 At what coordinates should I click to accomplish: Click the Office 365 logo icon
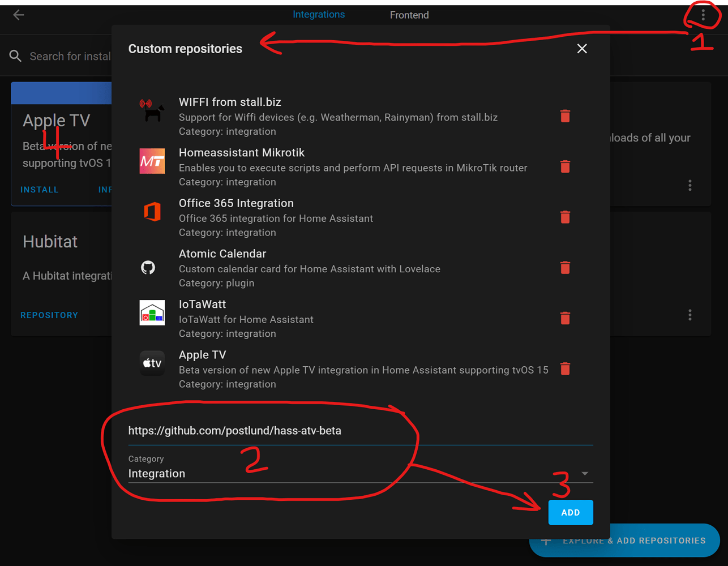152,212
